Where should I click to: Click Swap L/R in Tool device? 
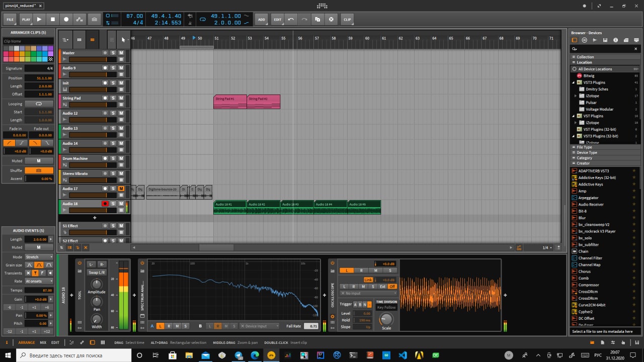(97, 273)
